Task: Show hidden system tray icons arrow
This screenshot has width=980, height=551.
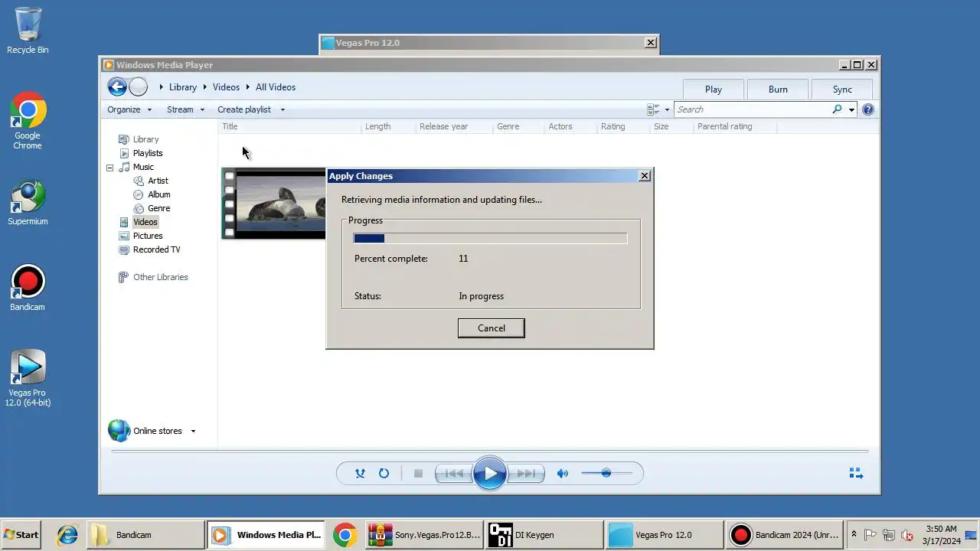Action: click(x=854, y=535)
